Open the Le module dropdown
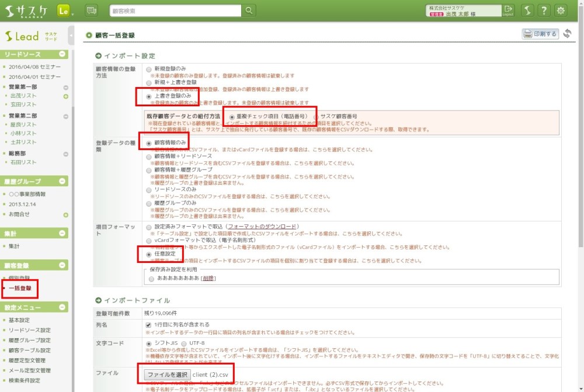Image resolution: width=584 pixels, height=392 pixels. click(65, 11)
